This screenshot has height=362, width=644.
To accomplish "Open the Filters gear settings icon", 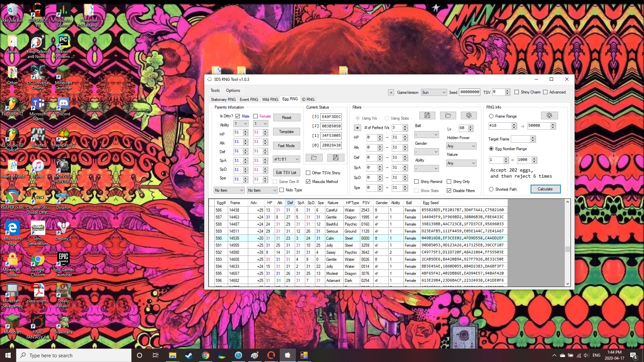I will (469, 116).
